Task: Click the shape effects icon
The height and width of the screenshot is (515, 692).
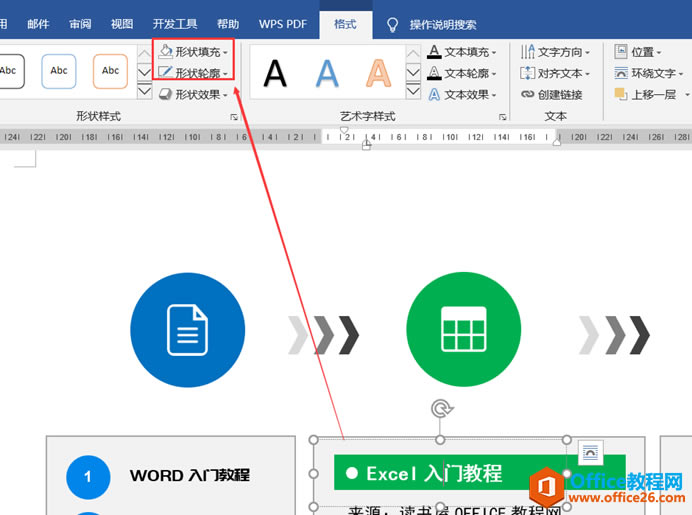Action: click(165, 94)
